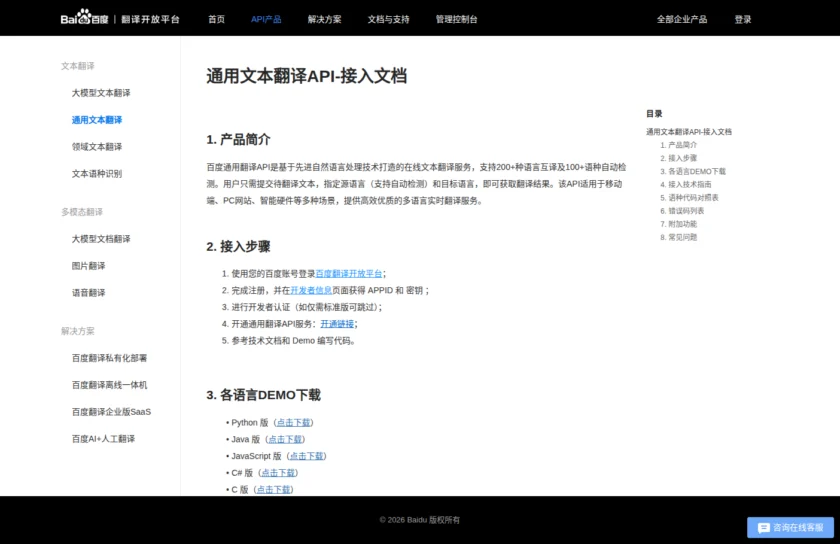
Task: Select 文本语种识别 in sidebar
Action: (x=97, y=173)
